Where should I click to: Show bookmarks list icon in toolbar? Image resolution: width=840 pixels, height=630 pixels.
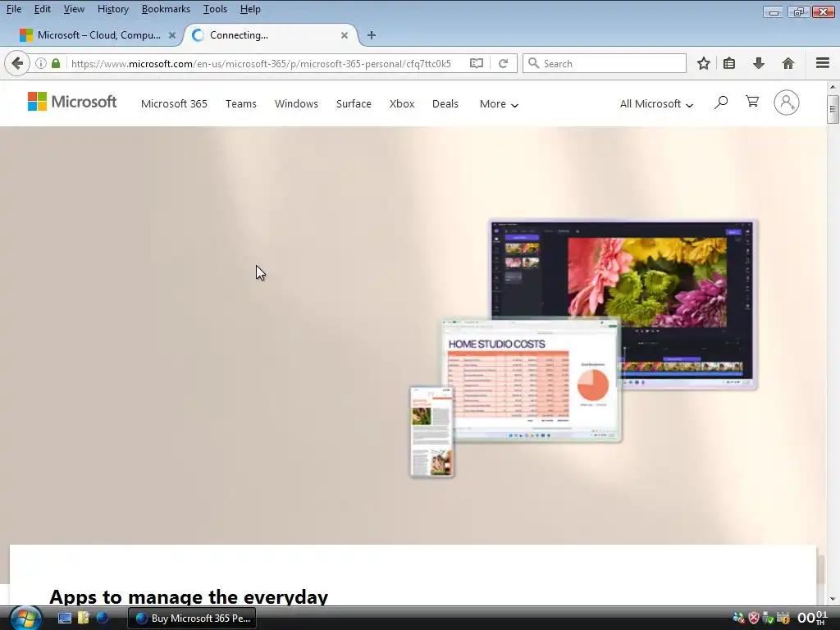click(x=729, y=63)
